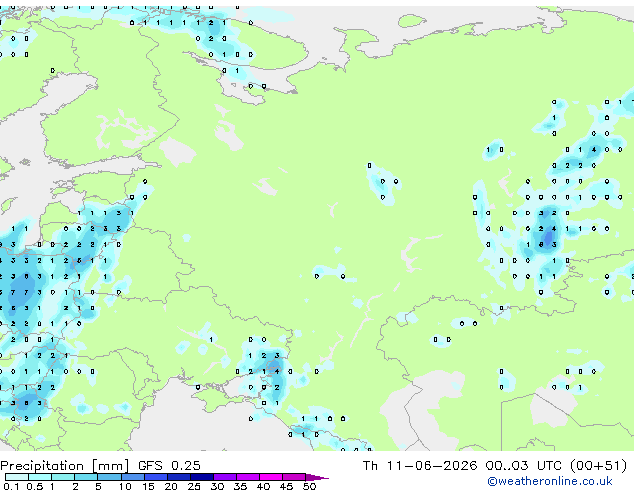Pick the 10–15 mm legend swatch
Image resolution: width=634 pixels, height=490 pixels.
(132, 477)
